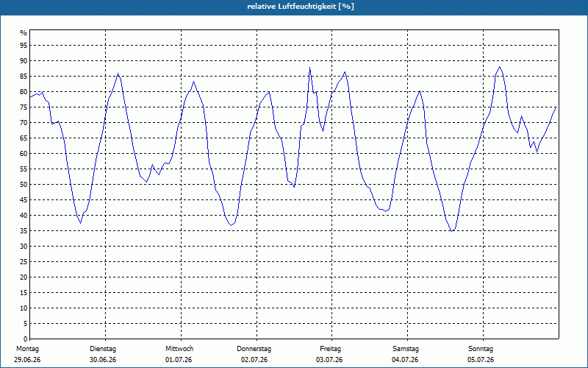
Task: Click the 0 y-axis value
Action: [x=26, y=339]
